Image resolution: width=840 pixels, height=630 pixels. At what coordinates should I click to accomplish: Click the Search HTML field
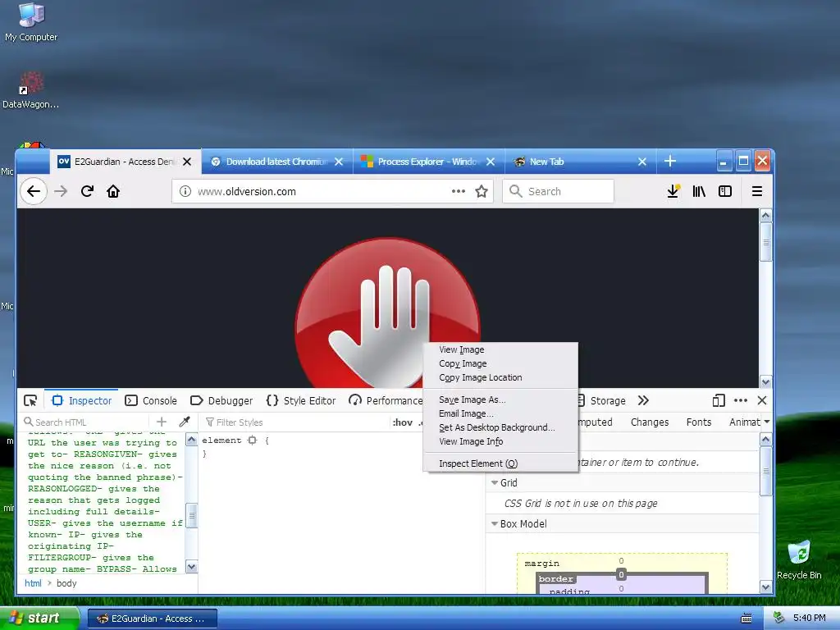click(x=85, y=422)
